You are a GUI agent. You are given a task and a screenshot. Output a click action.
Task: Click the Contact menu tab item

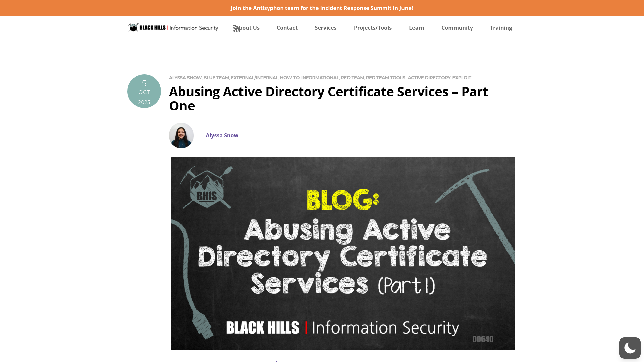tap(287, 27)
